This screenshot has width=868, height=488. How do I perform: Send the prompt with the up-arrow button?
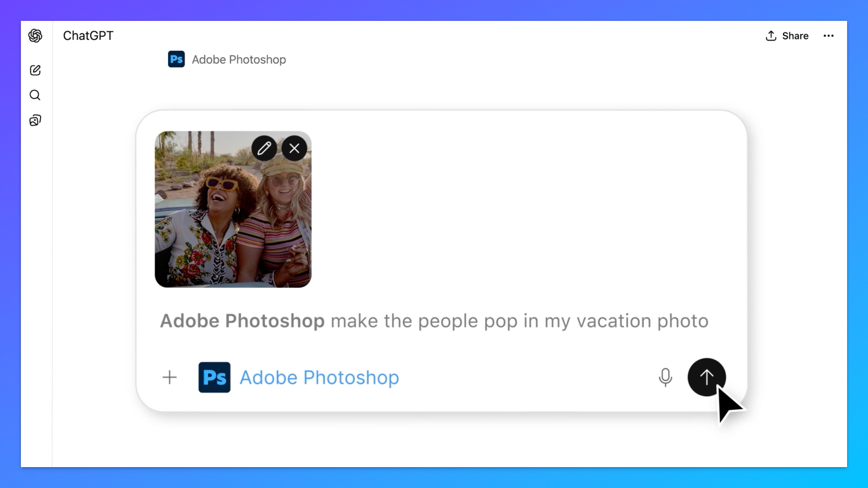pos(707,377)
